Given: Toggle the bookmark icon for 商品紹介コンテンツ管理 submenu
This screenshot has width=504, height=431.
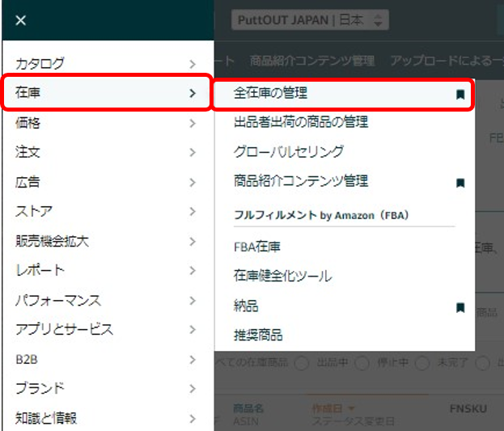Looking at the screenshot, I should tap(460, 183).
